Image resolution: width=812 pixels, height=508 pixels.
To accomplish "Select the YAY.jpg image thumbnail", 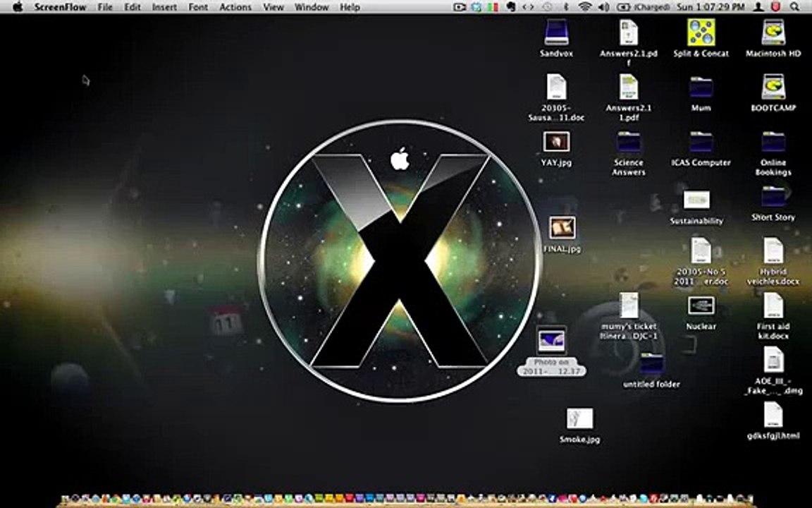I will tap(556, 142).
